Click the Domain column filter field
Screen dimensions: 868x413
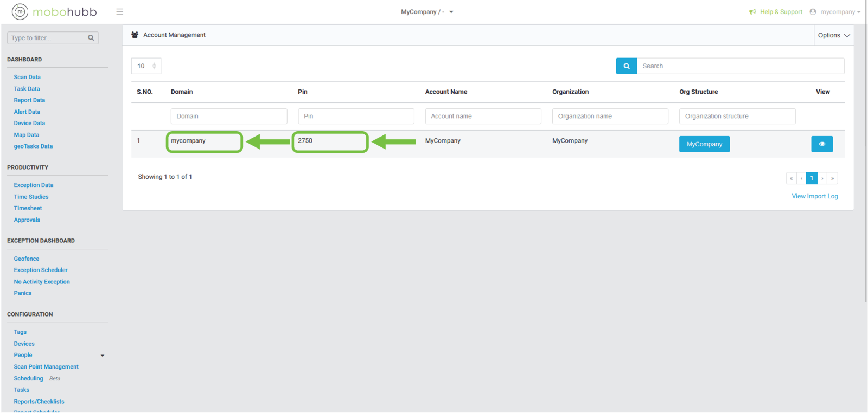tap(228, 117)
